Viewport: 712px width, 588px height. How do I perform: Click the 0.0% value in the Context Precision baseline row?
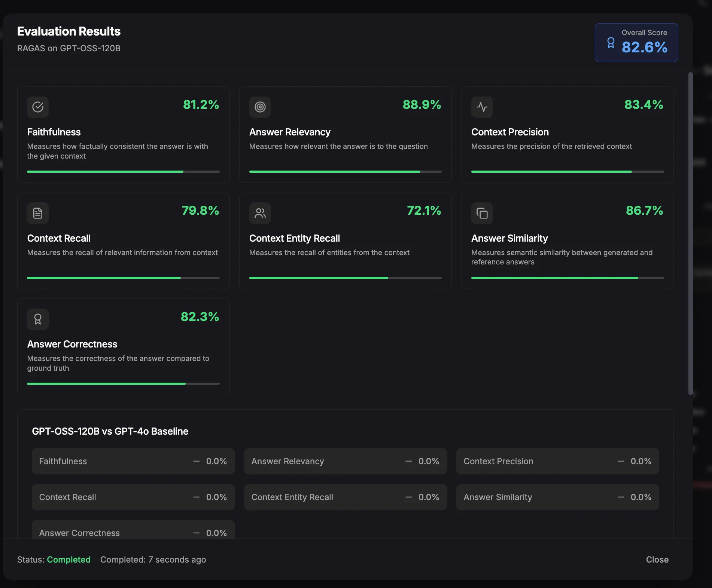point(641,461)
